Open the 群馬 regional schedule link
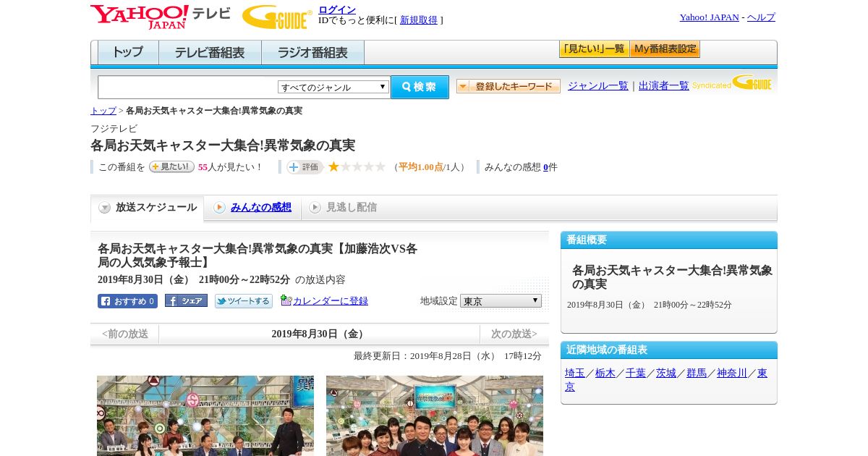 tap(697, 373)
